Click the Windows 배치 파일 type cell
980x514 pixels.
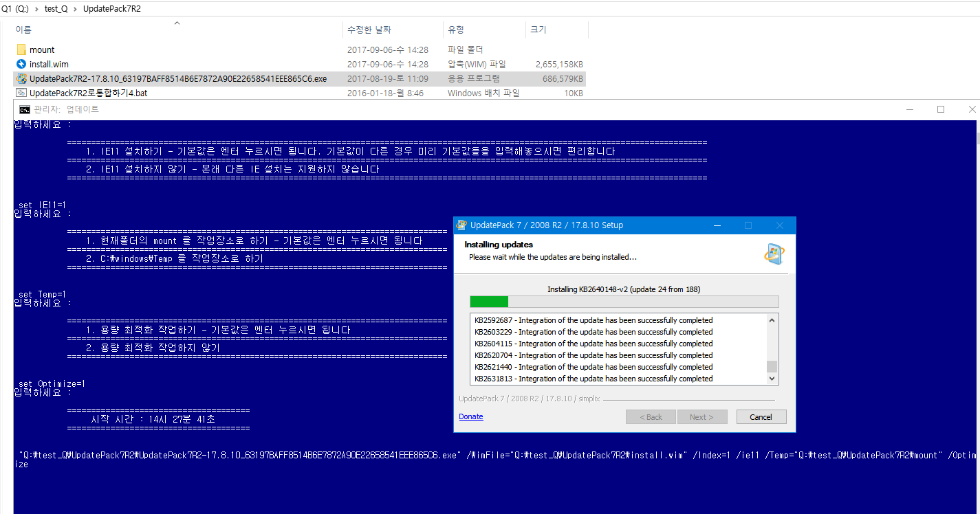pos(483,93)
